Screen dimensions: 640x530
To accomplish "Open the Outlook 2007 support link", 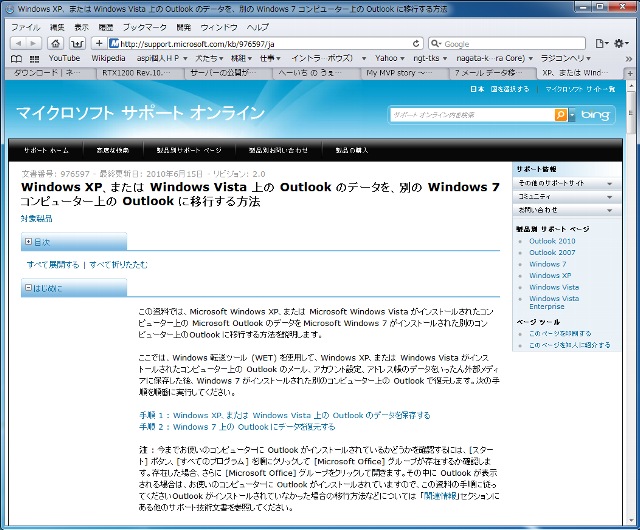I will tap(552, 252).
